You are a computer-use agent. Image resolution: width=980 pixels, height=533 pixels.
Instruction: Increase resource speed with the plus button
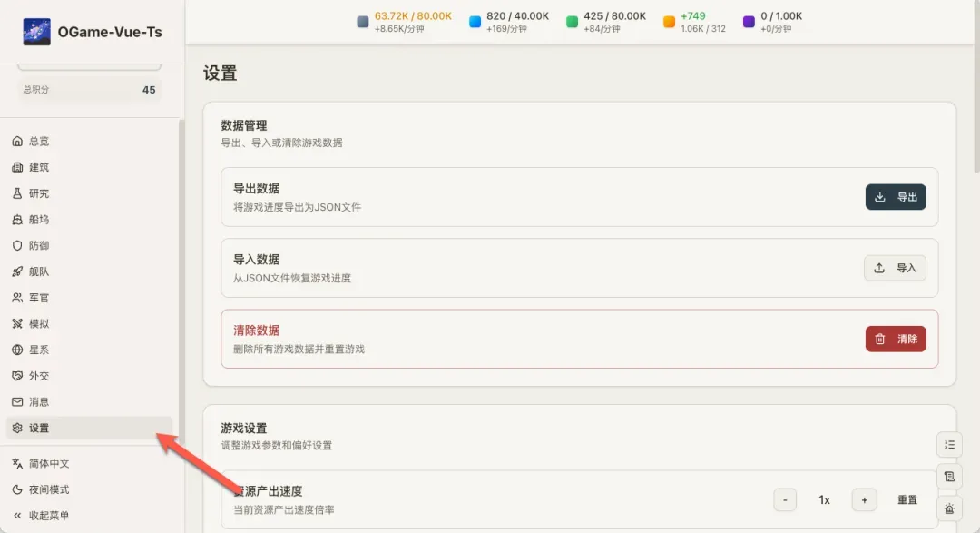click(864, 500)
